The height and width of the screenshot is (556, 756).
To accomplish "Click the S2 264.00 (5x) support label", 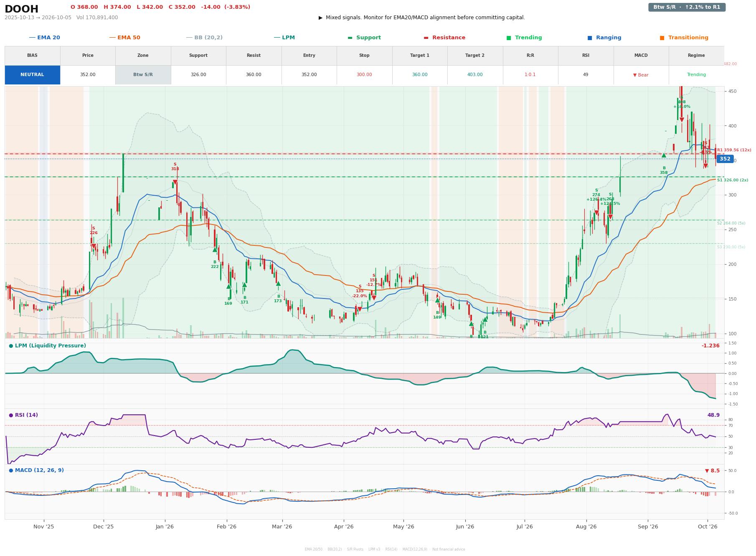I will [731, 223].
